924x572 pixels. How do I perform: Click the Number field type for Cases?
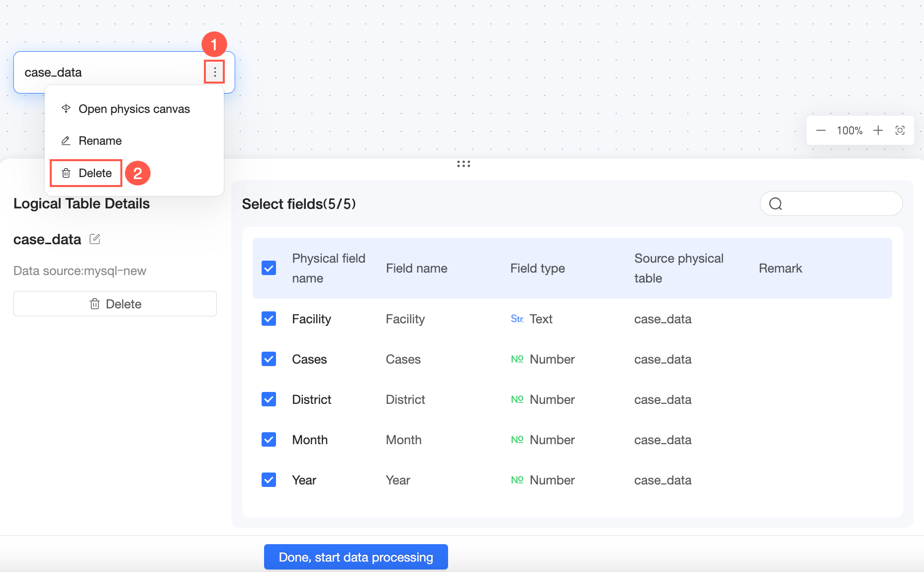552,359
